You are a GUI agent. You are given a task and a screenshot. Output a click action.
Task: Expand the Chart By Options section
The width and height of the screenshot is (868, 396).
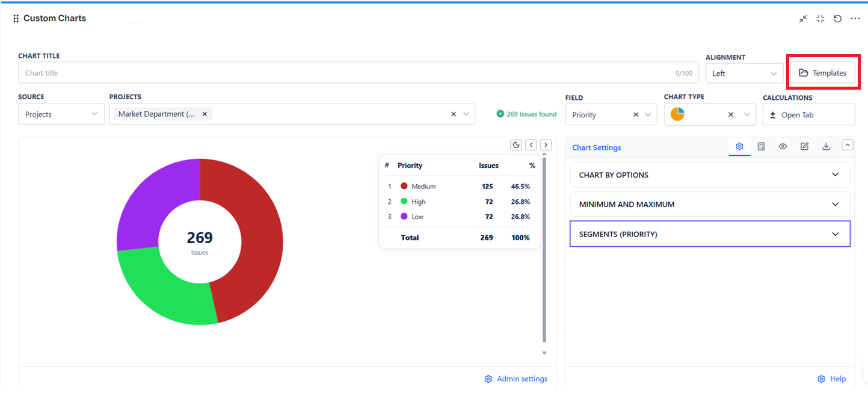pyautogui.click(x=710, y=175)
